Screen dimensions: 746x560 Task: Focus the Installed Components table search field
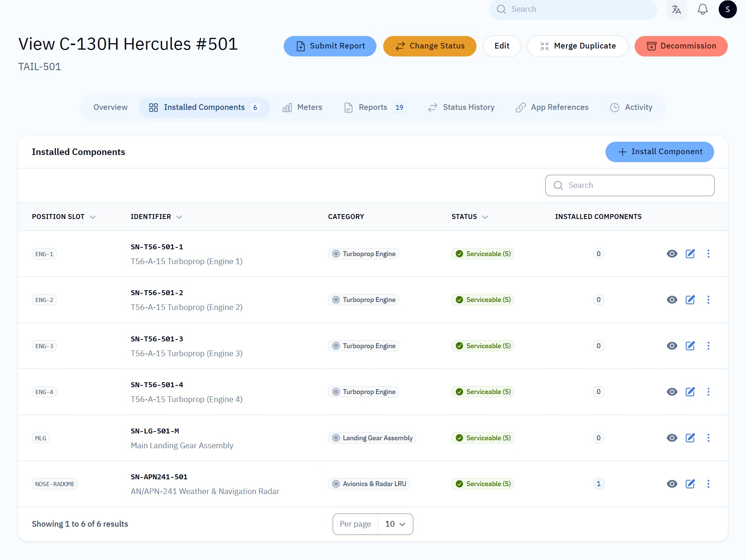630,186
